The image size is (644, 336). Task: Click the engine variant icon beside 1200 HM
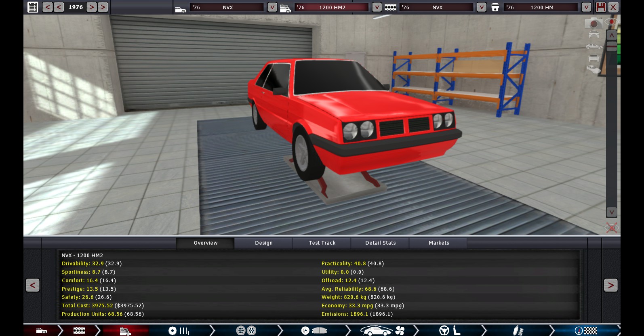coord(495,8)
